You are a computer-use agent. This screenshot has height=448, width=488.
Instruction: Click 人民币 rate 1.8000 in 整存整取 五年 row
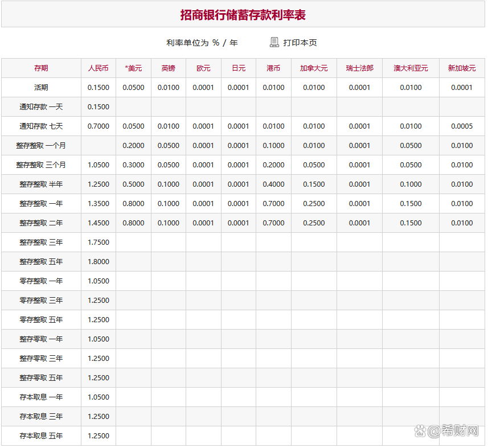[99, 262]
